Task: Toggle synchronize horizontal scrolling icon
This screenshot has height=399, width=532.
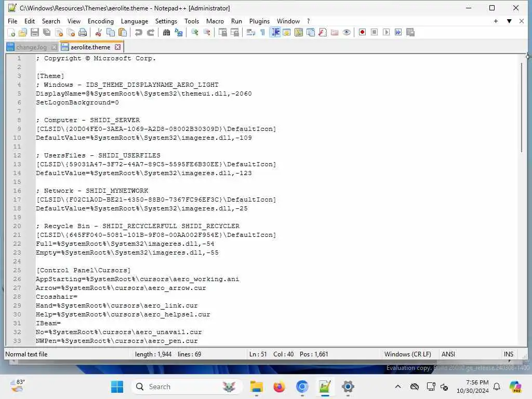Action: click(234, 33)
